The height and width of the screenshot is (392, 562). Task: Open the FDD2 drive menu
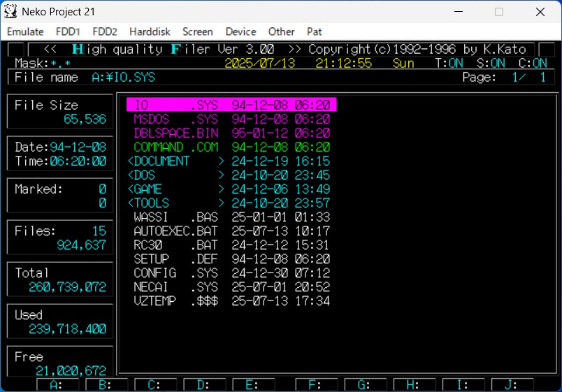105,31
